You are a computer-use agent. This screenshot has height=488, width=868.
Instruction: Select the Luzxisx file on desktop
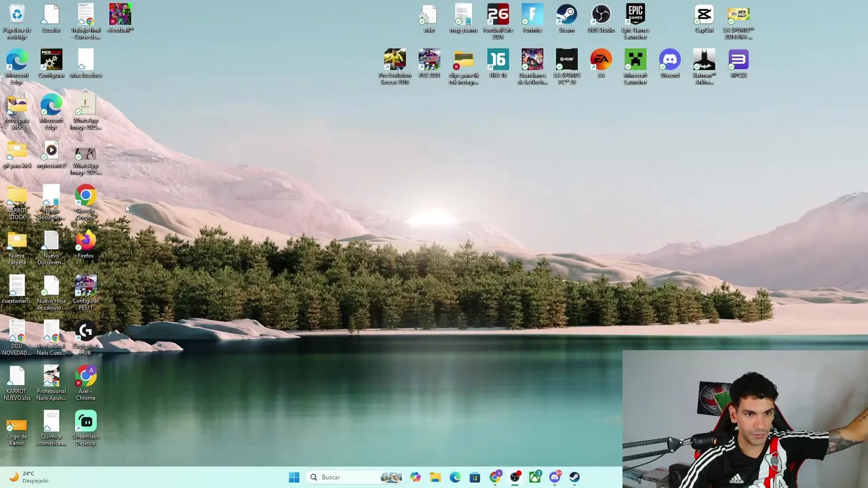(x=52, y=18)
